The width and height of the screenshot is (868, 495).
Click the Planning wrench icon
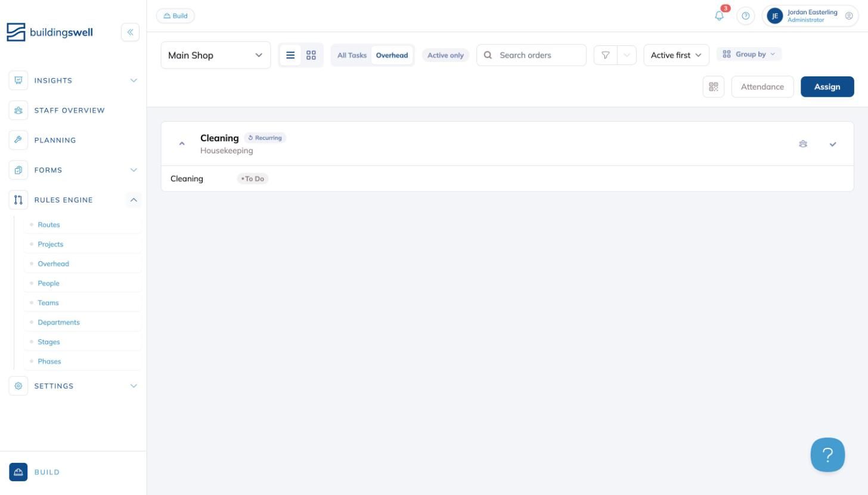coord(18,140)
